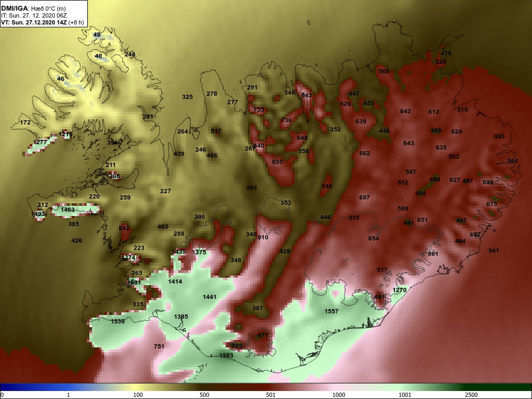
Task: Click the map value 541 offshore
Action: tap(494, 251)
